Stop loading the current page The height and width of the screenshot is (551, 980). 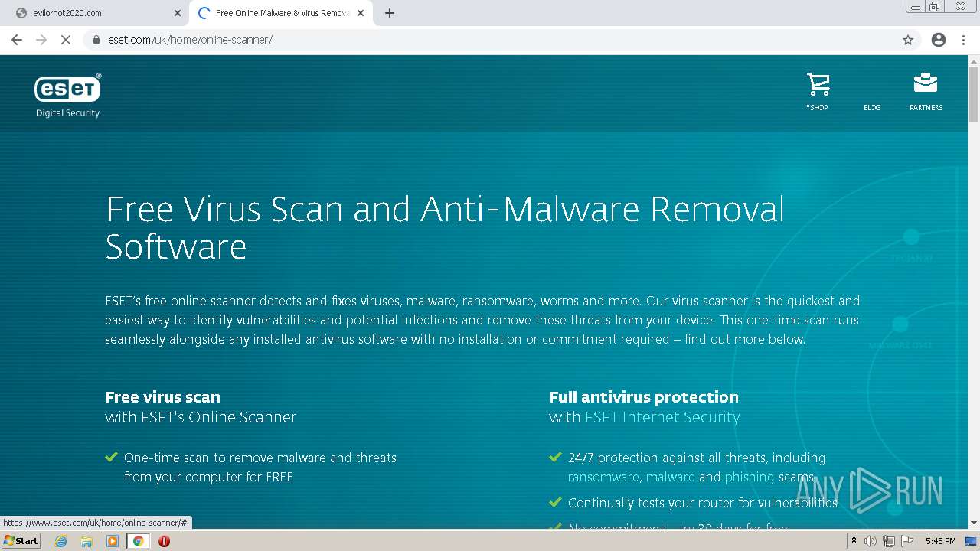click(66, 40)
